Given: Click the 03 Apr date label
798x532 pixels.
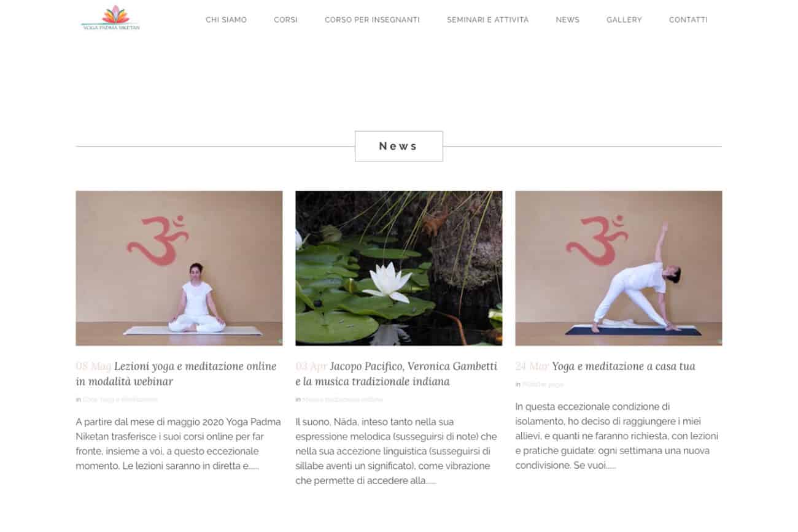Looking at the screenshot, I should click(x=311, y=366).
